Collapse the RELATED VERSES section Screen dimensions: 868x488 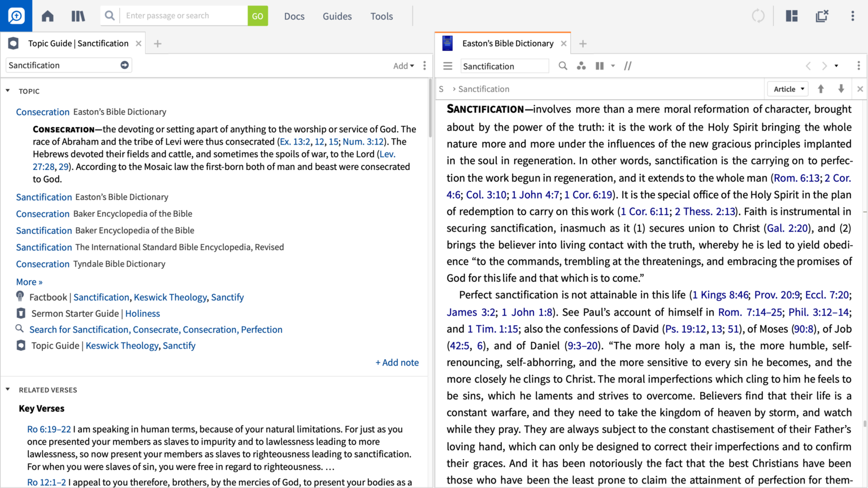[7, 390]
